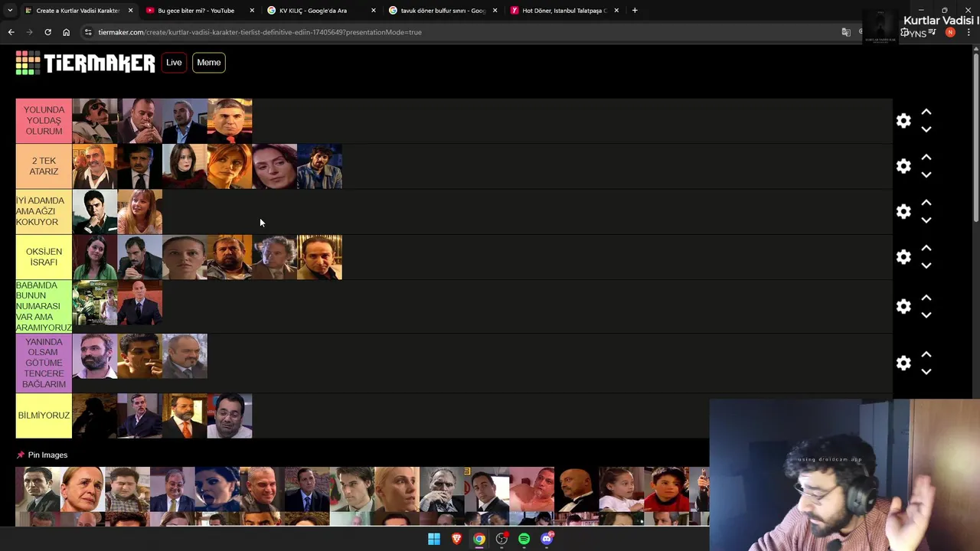The width and height of the screenshot is (980, 551).
Task: Open Brave browser from taskbar
Action: tap(456, 539)
